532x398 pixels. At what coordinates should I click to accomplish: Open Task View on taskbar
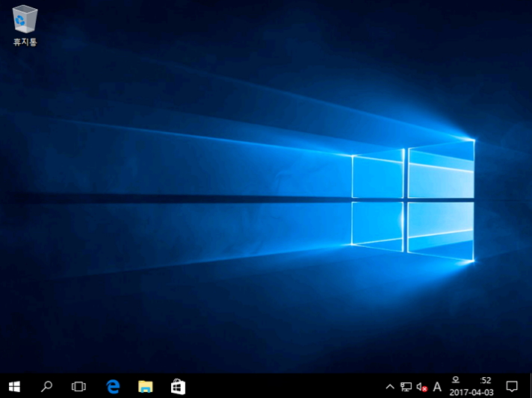(x=78, y=386)
